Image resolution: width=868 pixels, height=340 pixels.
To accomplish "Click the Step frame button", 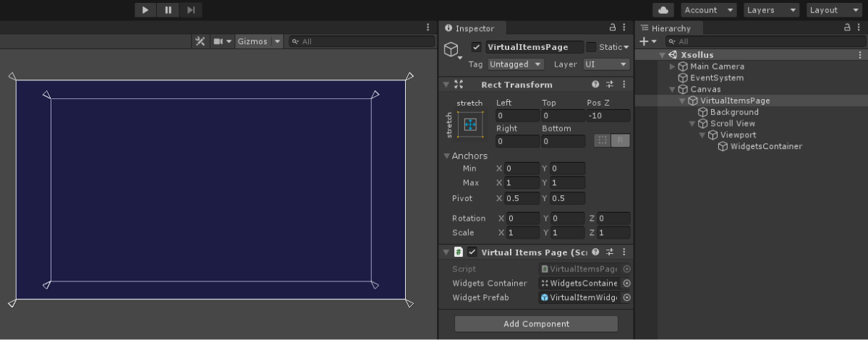I will 191,10.
